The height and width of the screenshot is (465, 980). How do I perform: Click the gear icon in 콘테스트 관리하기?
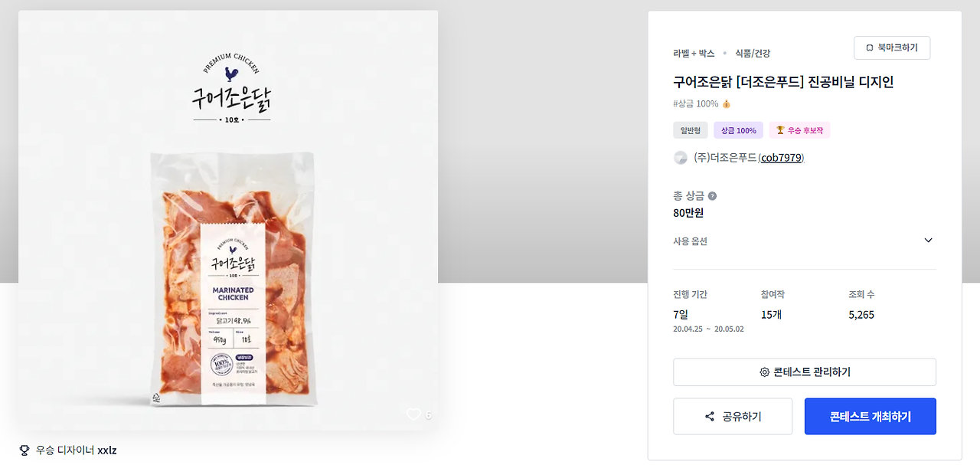[764, 372]
